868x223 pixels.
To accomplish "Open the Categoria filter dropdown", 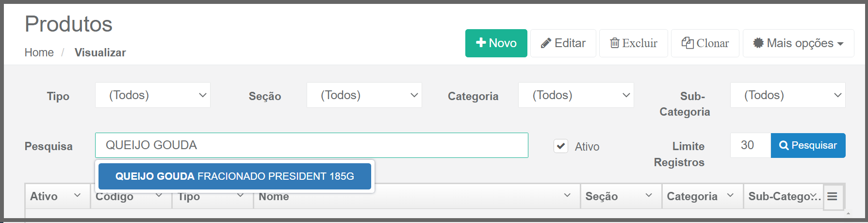I will tap(575, 95).
